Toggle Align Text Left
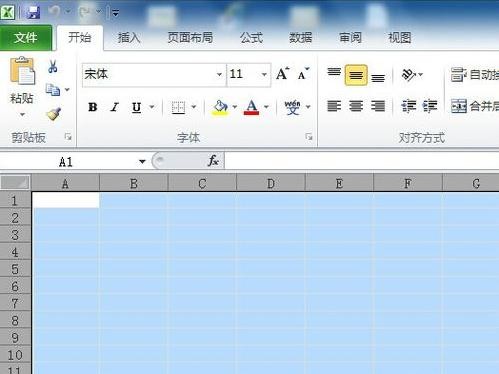 [334, 106]
